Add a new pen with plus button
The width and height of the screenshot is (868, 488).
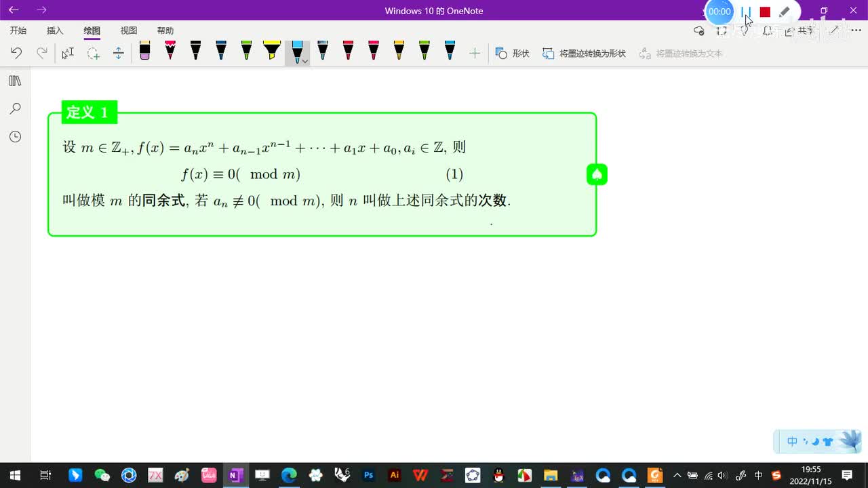click(475, 53)
